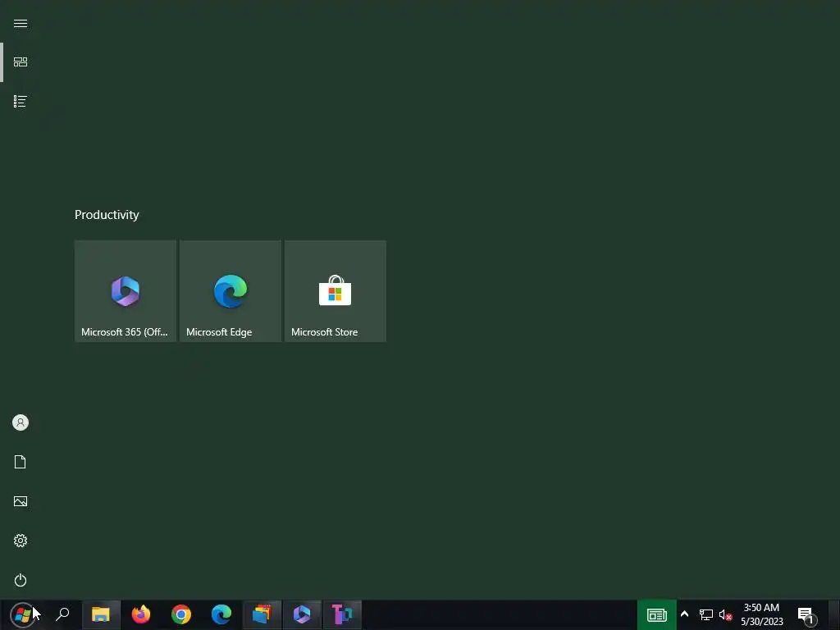Open network status tray icon

706,615
